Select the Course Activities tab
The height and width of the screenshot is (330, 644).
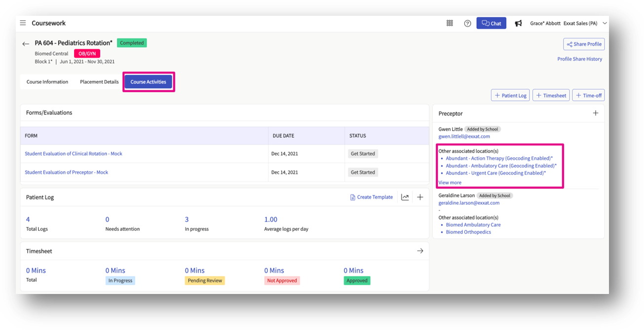pyautogui.click(x=148, y=82)
